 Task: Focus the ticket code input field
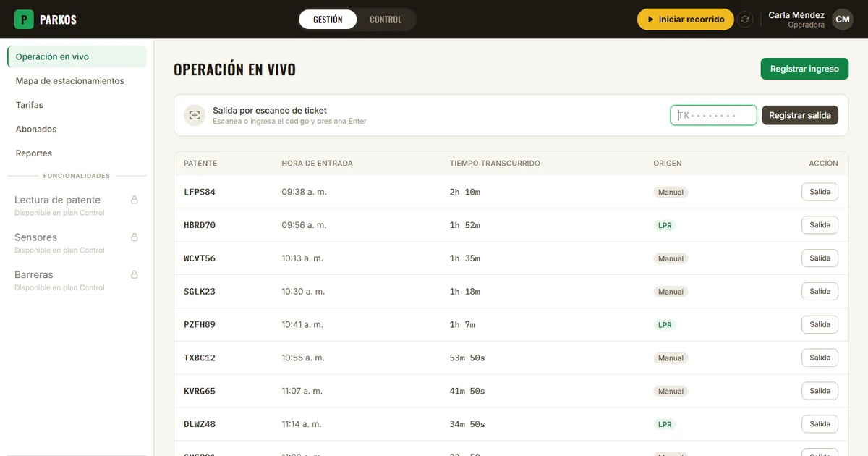click(714, 115)
